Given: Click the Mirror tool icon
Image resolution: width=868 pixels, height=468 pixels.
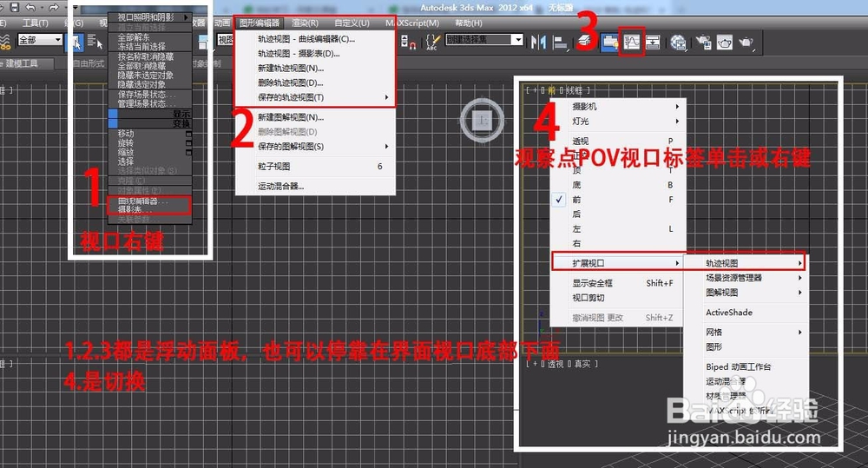Looking at the screenshot, I should click(x=538, y=42).
